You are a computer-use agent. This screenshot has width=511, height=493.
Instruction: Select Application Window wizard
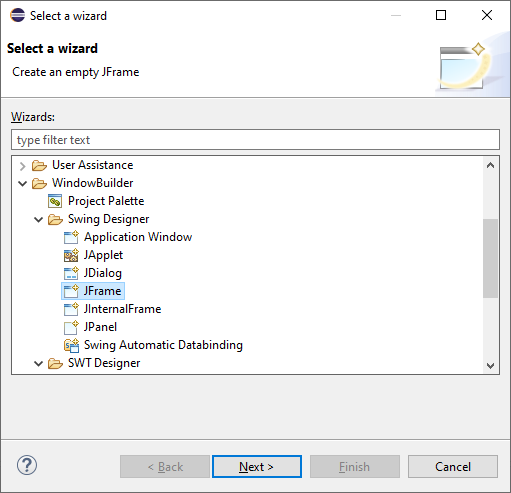(138, 237)
